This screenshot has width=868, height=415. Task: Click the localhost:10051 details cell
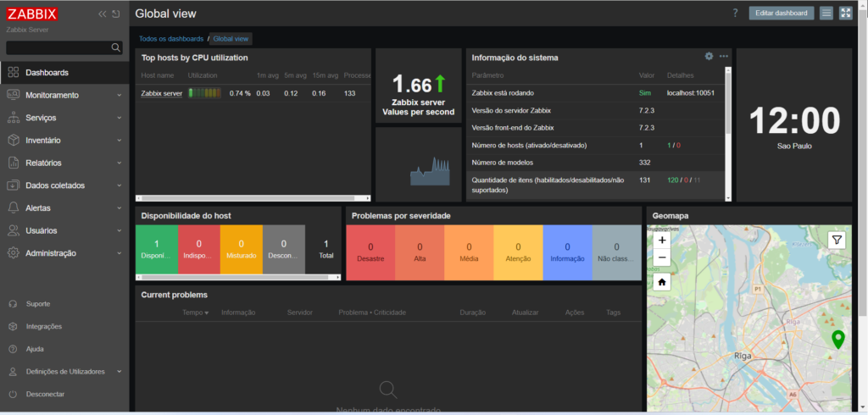[690, 93]
